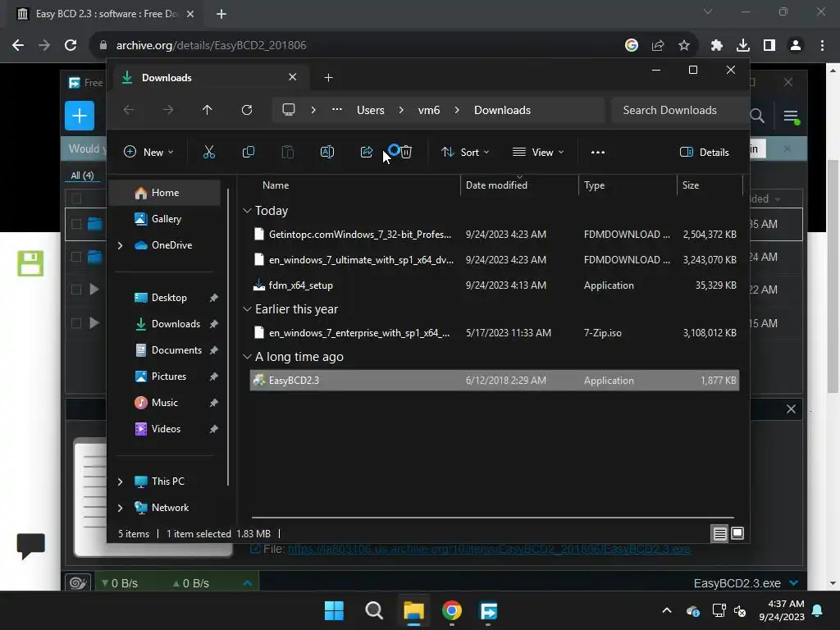The width and height of the screenshot is (840, 630).
Task: Click the search magnifier in Free Download Manager
Action: coord(757,116)
